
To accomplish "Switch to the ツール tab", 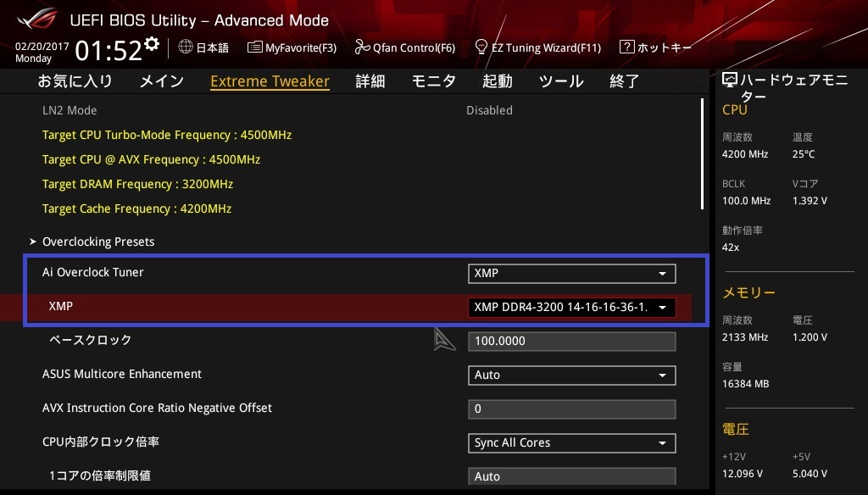I will pos(561,81).
